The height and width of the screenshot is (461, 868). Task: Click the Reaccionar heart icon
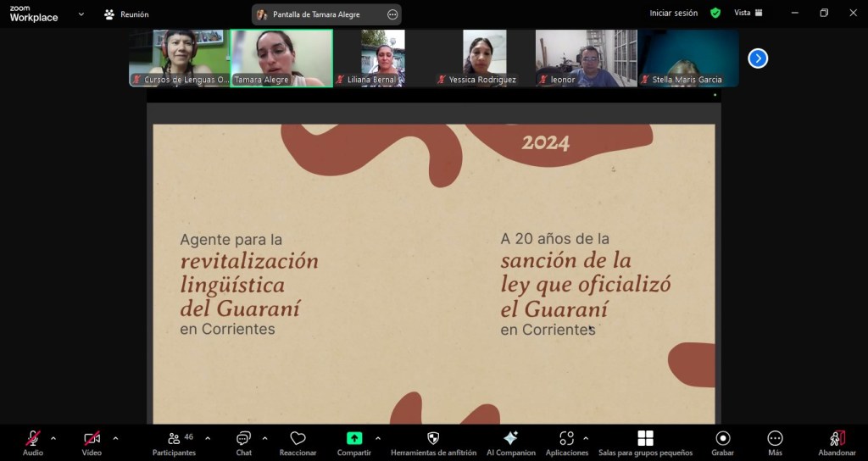point(298,439)
